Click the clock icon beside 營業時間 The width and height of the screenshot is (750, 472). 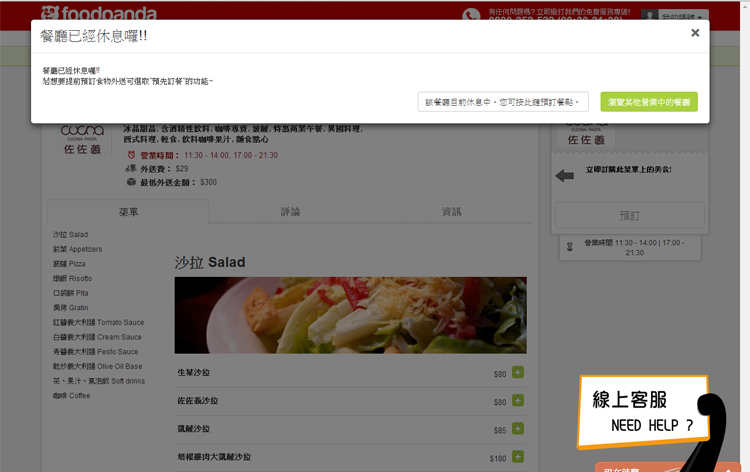(x=131, y=155)
